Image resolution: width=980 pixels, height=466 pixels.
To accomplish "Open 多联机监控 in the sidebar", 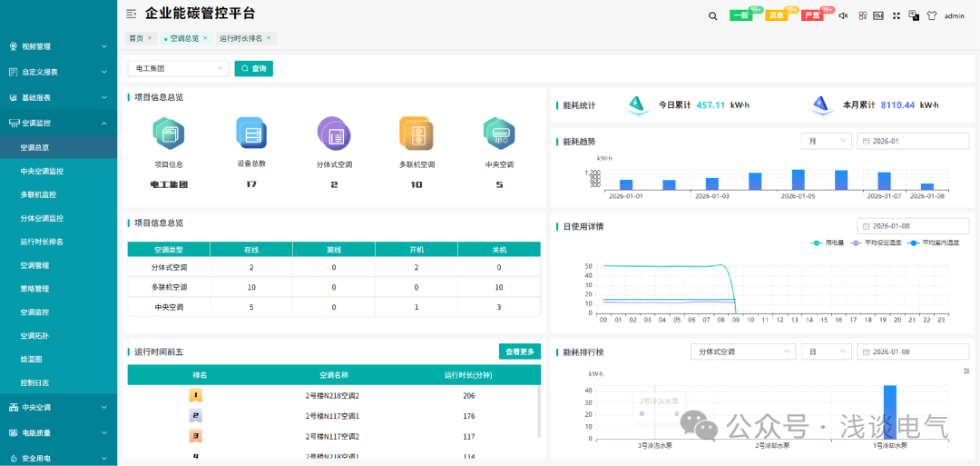I will pyautogui.click(x=58, y=194).
